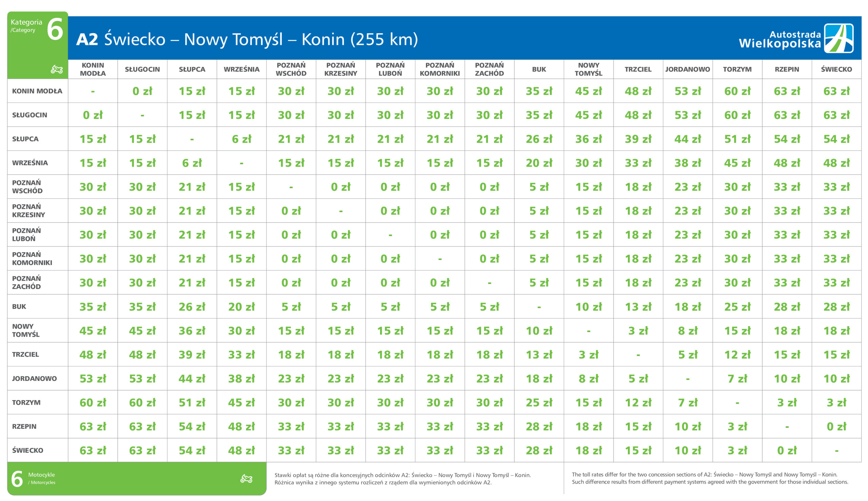The image size is (868, 501).
Task: Click the Motocykle / Motorcycles footer label
Action: (42, 478)
